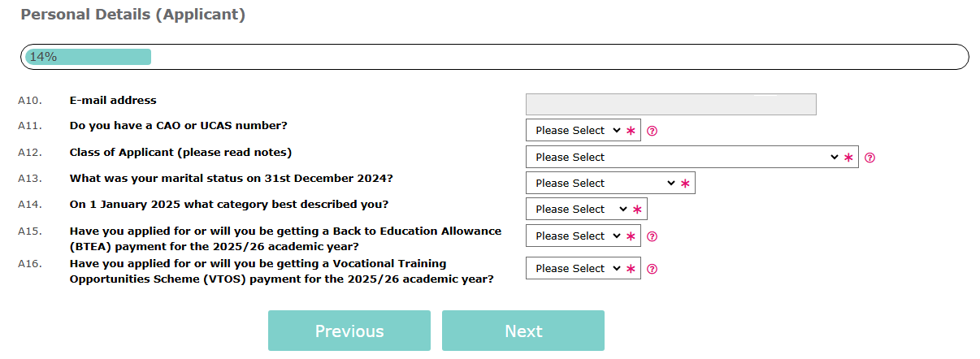The width and height of the screenshot is (980, 359).
Task: Click the required asterisk beside marital status
Action: [685, 184]
